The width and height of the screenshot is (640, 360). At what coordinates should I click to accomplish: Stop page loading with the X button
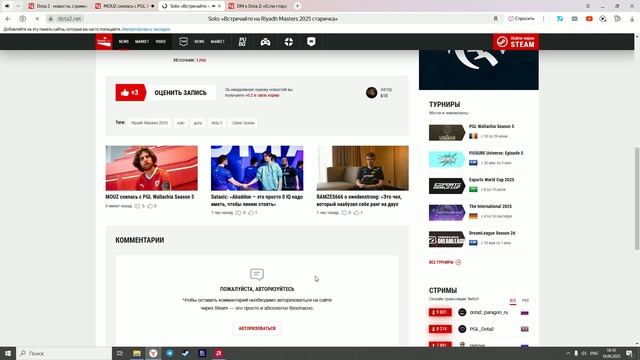[37, 19]
